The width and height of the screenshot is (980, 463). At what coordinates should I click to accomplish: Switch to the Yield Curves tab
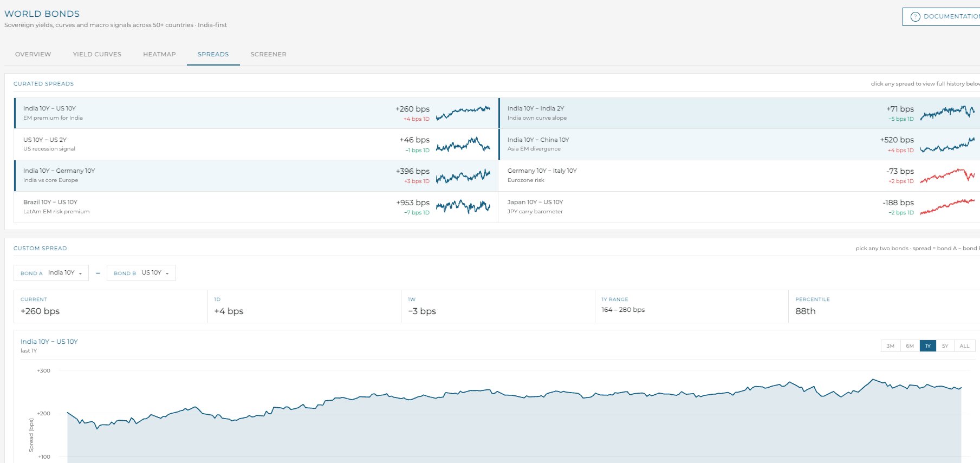pyautogui.click(x=97, y=54)
